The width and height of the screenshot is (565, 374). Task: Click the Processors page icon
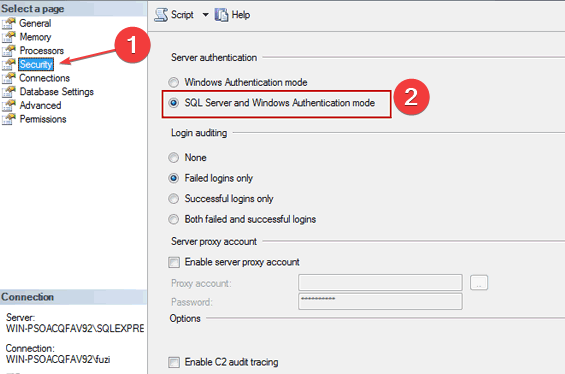pos(9,50)
